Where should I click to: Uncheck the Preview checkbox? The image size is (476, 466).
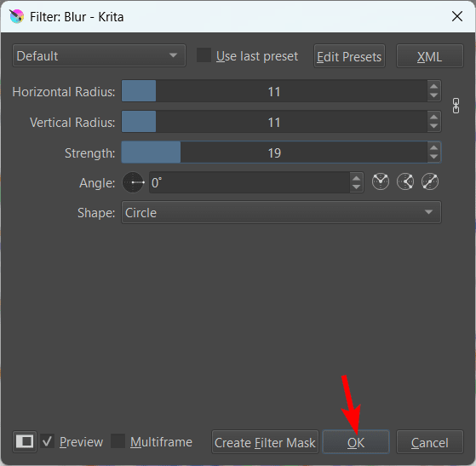(48, 441)
